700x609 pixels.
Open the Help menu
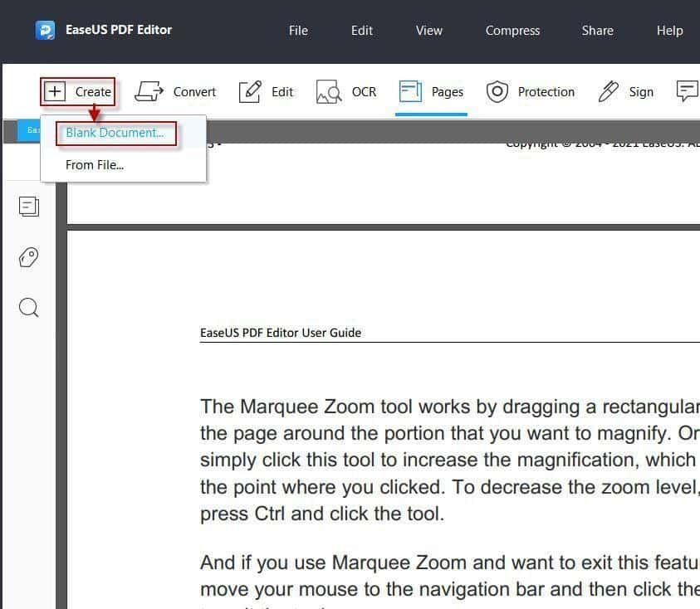(669, 31)
